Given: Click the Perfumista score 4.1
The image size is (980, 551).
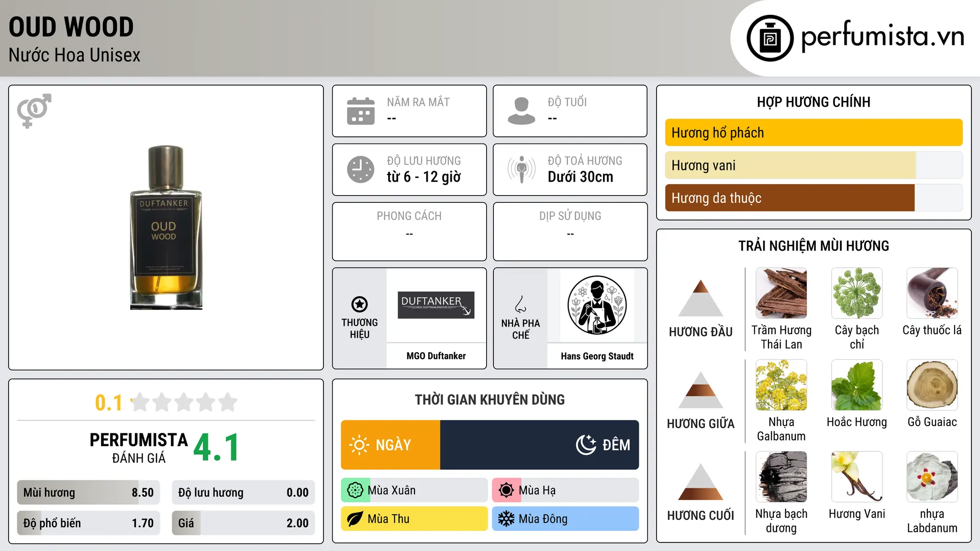Looking at the screenshot, I should coord(216,447).
